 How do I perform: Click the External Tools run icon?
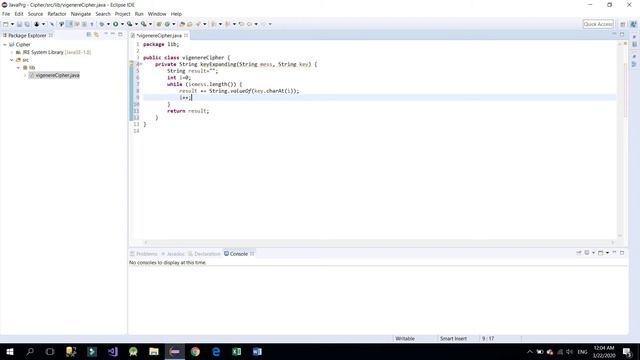click(144, 24)
